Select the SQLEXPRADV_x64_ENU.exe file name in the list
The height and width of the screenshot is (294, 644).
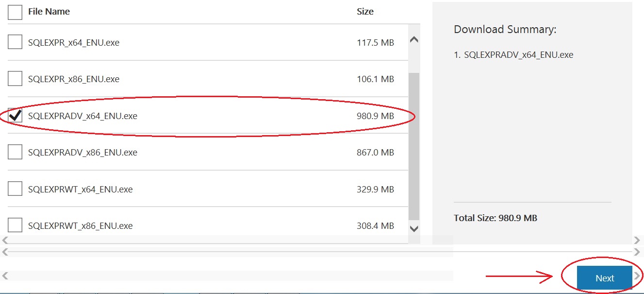[83, 116]
